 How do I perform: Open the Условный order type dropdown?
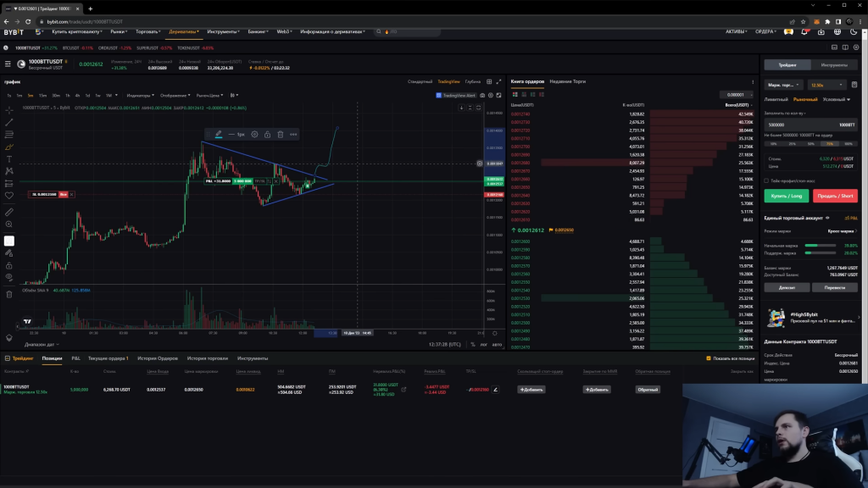coord(835,99)
